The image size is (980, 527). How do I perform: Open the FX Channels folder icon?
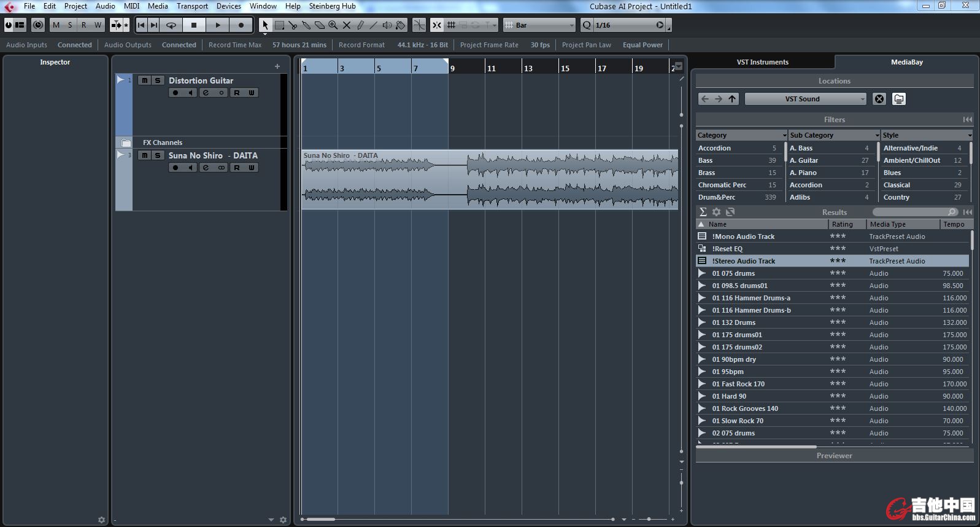[x=126, y=142]
